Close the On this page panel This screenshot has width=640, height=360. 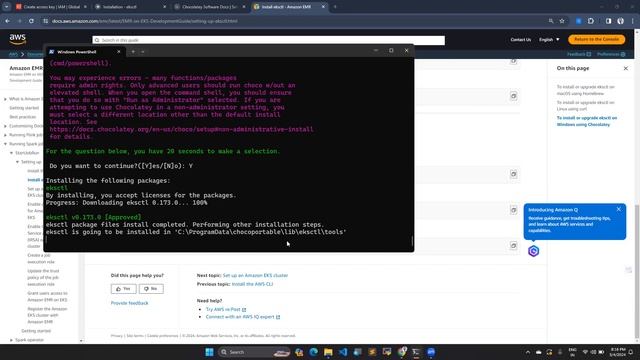tap(626, 68)
